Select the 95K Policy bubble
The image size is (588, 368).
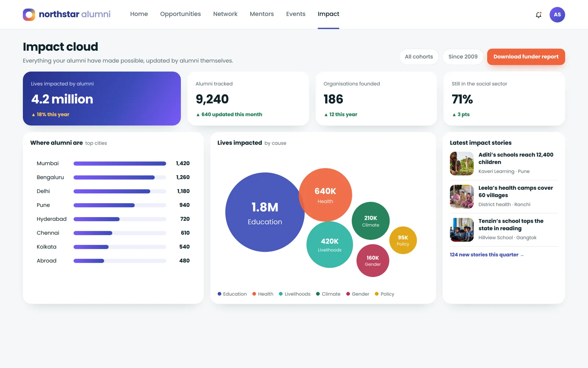point(403,240)
